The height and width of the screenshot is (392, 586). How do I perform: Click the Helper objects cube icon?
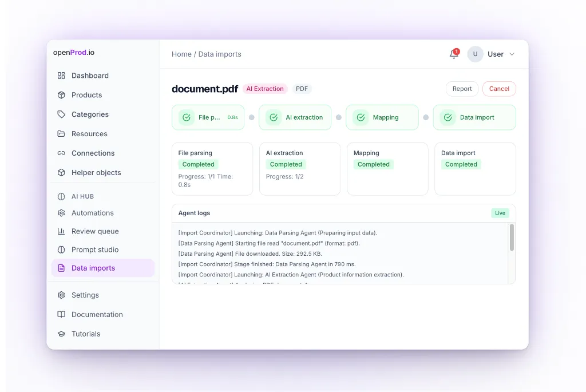tap(61, 173)
